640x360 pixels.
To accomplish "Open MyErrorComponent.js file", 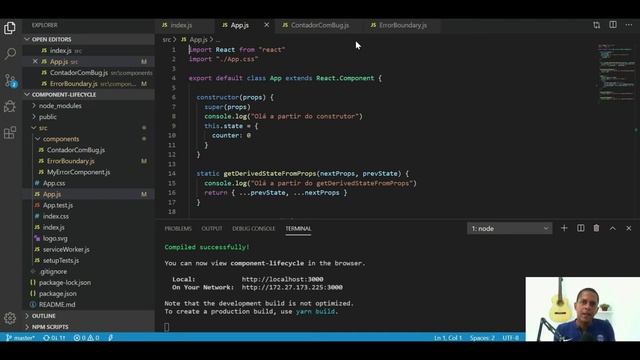I will (x=89, y=172).
